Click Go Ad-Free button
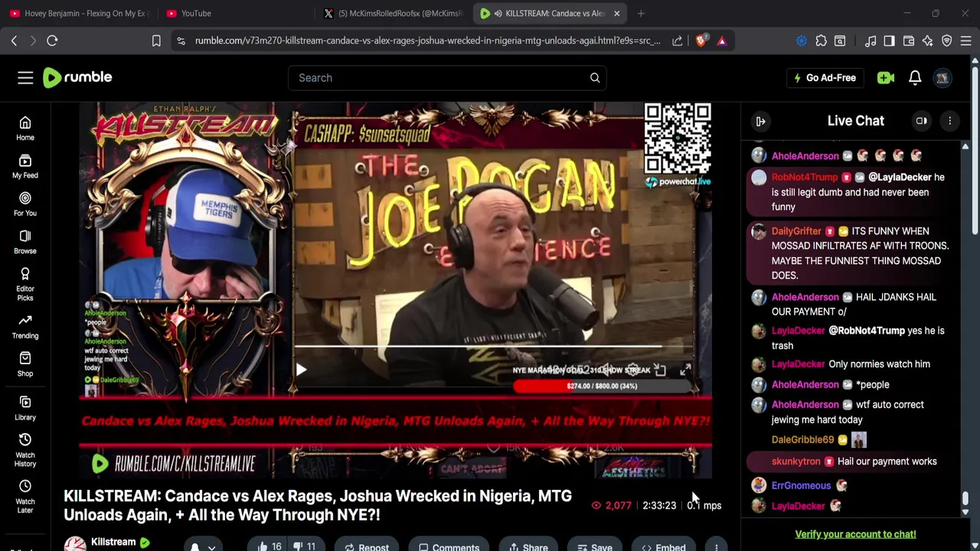980x551 pixels. 825,77
